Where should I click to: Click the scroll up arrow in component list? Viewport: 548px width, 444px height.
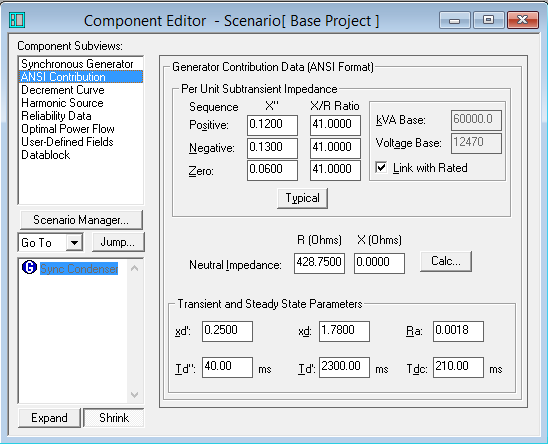(x=135, y=268)
